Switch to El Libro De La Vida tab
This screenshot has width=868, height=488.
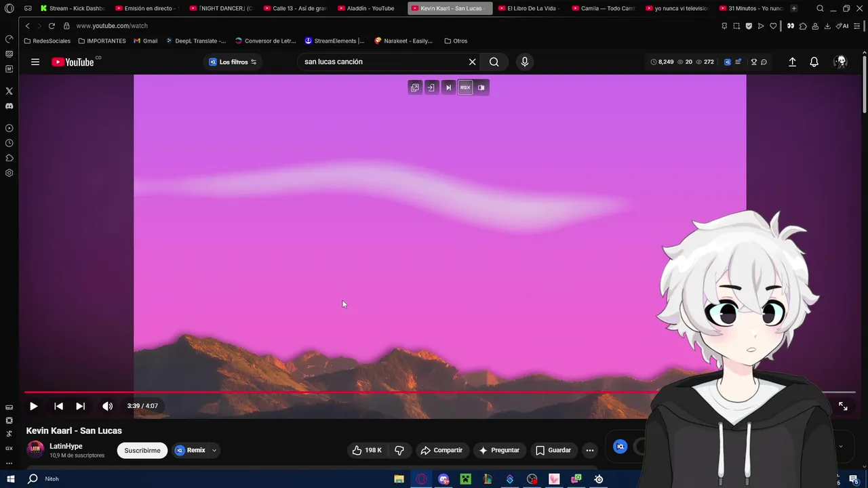529,8
